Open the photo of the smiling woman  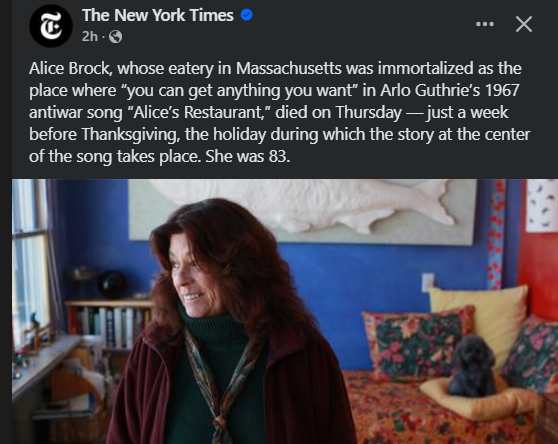click(285, 311)
